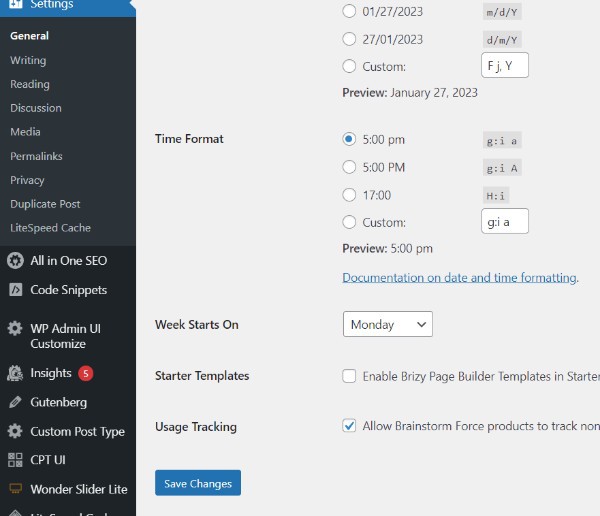Screen dimensions: 600x516
Task: Select the 5:00 PM uppercase time radio
Action: tap(349, 167)
